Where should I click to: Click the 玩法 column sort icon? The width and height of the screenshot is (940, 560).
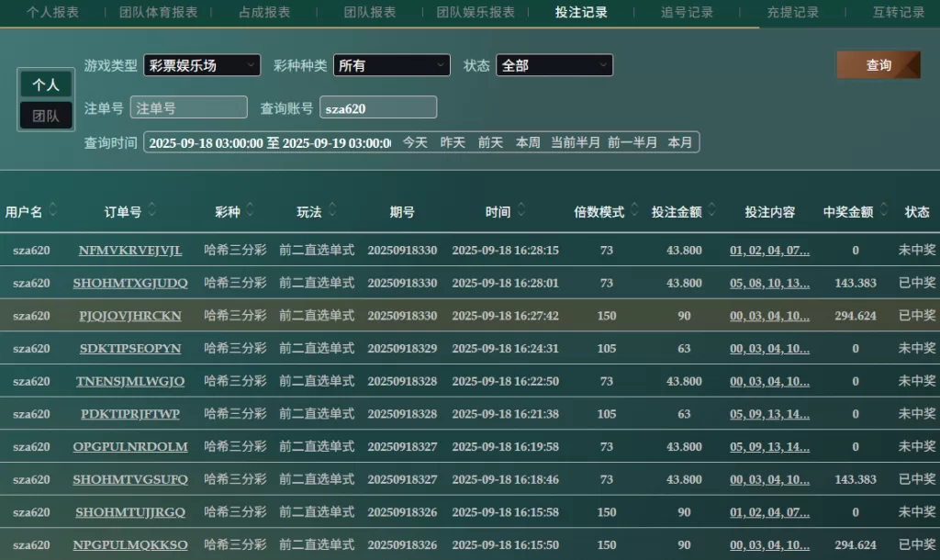[x=332, y=211]
